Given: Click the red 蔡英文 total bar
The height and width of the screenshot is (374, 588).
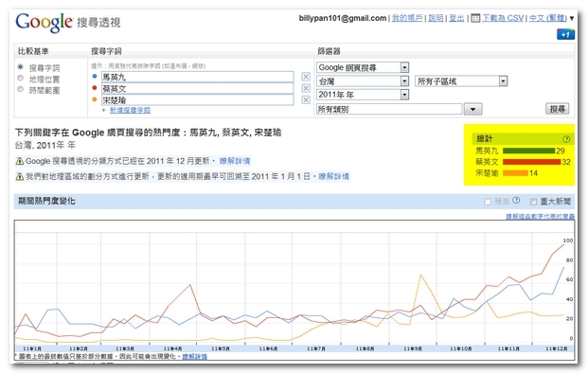Looking at the screenshot, I should [x=532, y=162].
